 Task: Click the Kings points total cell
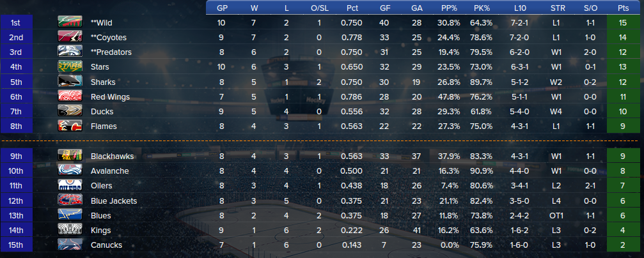[623, 230]
